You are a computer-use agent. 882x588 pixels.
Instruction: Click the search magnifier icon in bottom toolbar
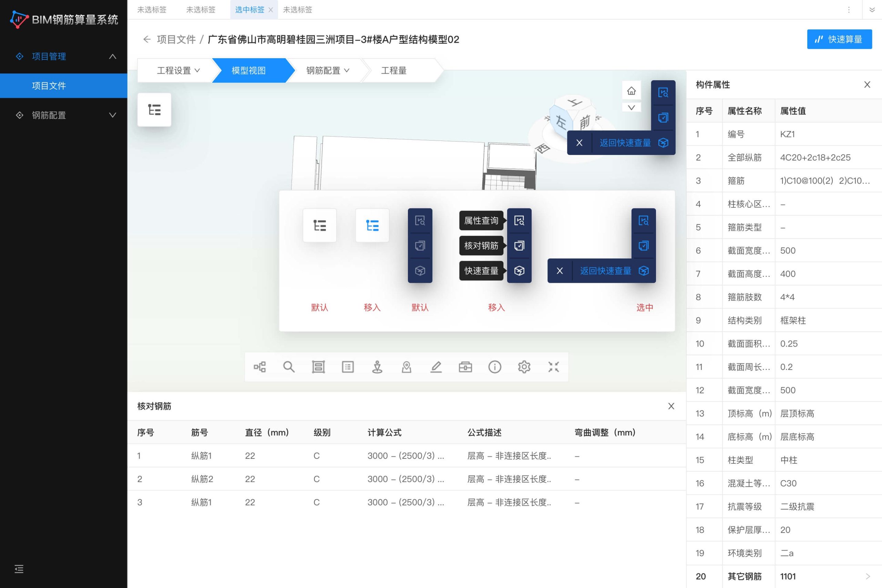tap(289, 367)
